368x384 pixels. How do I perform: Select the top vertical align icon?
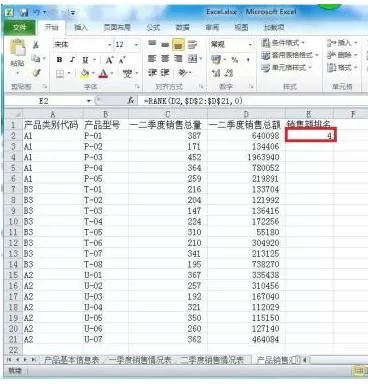pos(152,44)
